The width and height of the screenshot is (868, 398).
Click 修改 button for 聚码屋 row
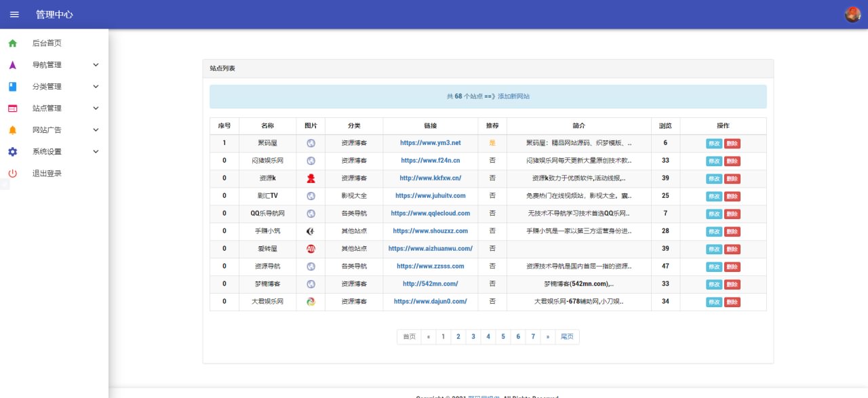coord(714,143)
